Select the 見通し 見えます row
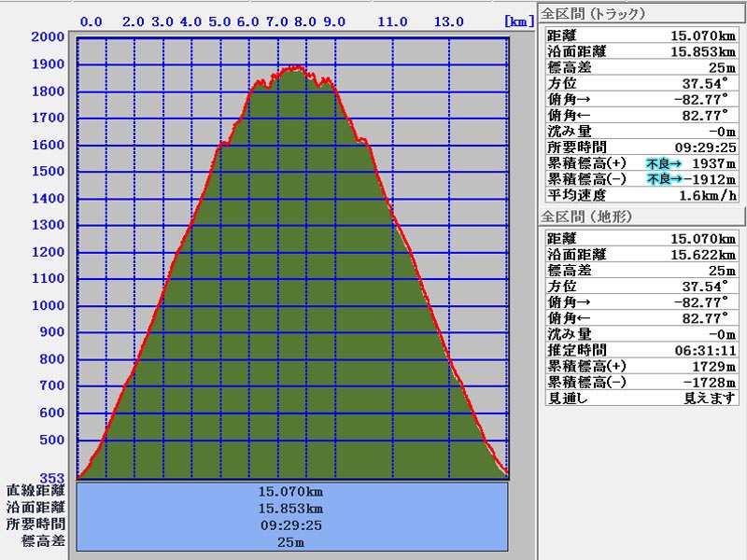747x560 pixels. [641, 399]
